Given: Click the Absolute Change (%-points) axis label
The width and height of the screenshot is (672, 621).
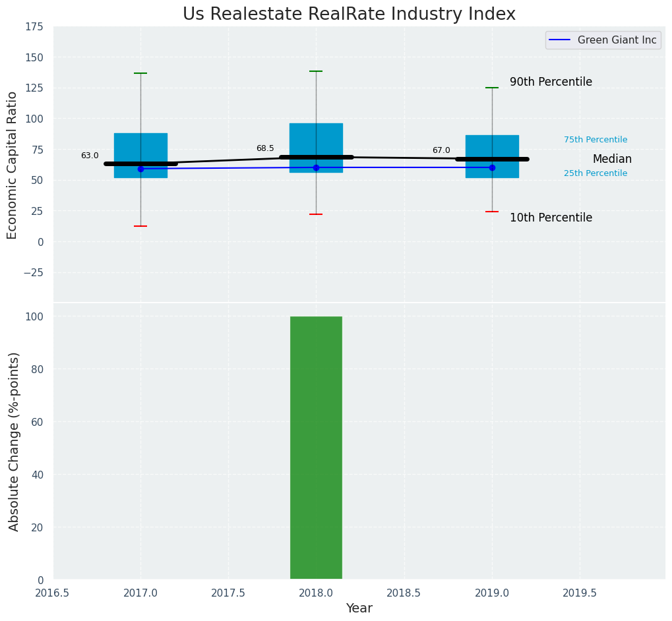Looking at the screenshot, I should 14,441.
